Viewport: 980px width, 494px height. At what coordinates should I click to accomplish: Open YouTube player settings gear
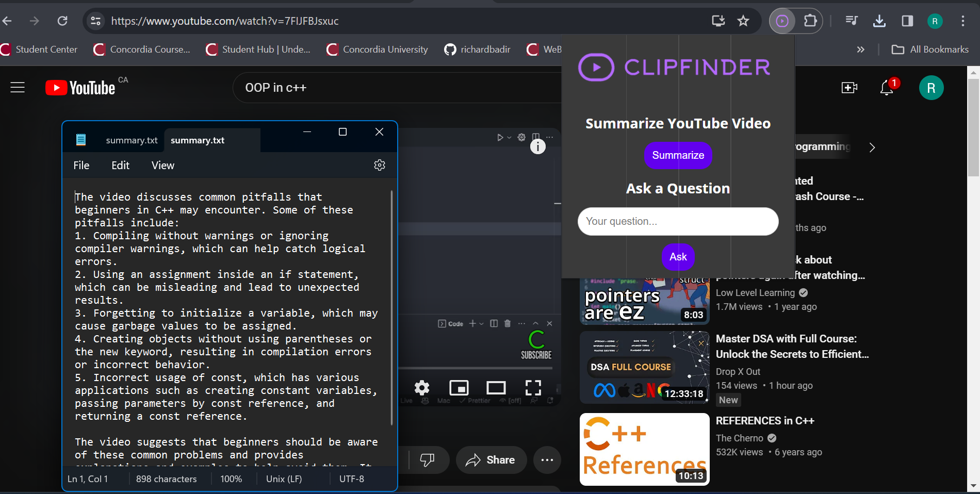(x=422, y=387)
